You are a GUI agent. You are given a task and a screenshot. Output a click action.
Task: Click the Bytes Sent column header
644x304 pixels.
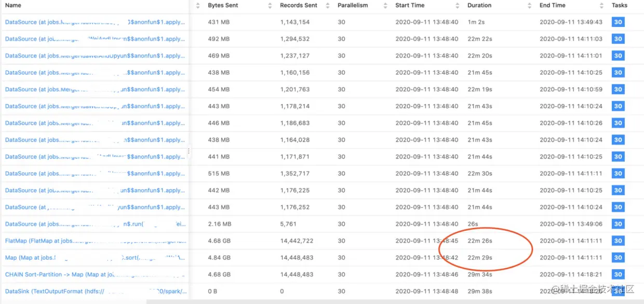[223, 6]
